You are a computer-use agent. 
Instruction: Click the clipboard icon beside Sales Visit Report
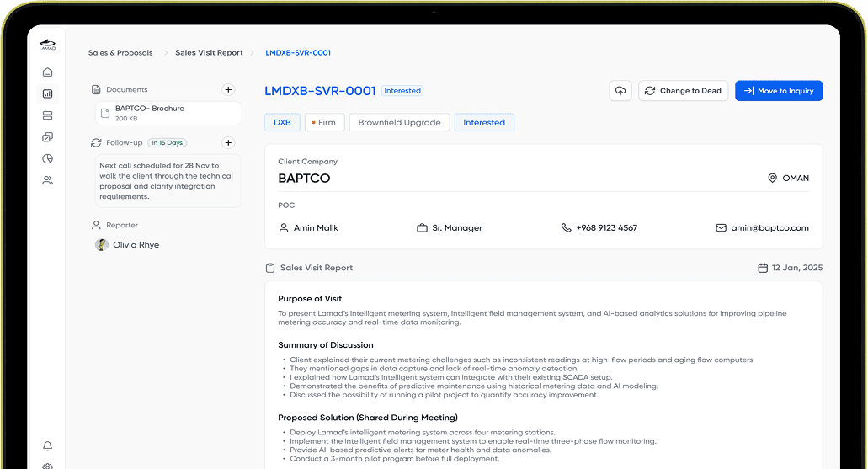click(x=270, y=268)
